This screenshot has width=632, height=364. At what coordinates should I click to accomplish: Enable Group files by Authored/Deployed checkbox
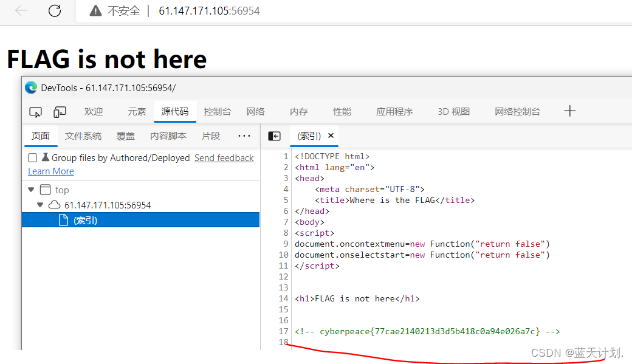pos(33,157)
